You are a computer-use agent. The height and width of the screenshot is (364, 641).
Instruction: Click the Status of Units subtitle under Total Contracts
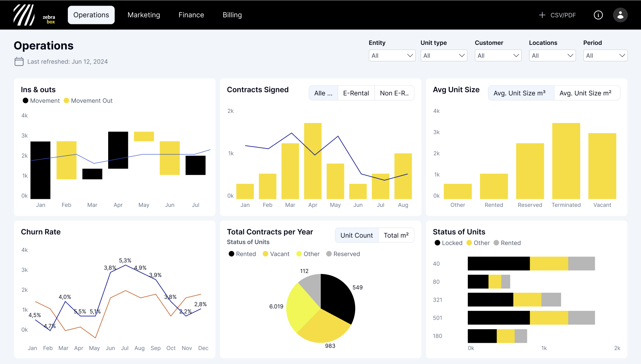click(x=248, y=242)
